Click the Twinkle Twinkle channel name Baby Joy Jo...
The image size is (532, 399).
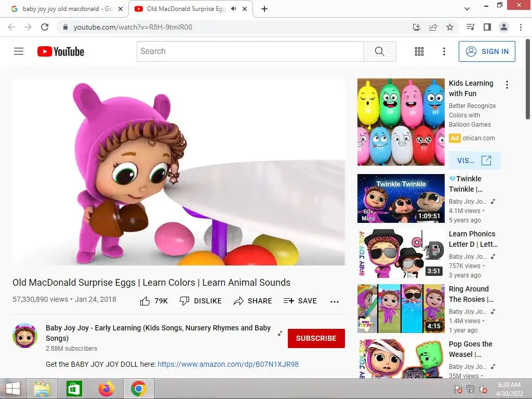coord(468,202)
